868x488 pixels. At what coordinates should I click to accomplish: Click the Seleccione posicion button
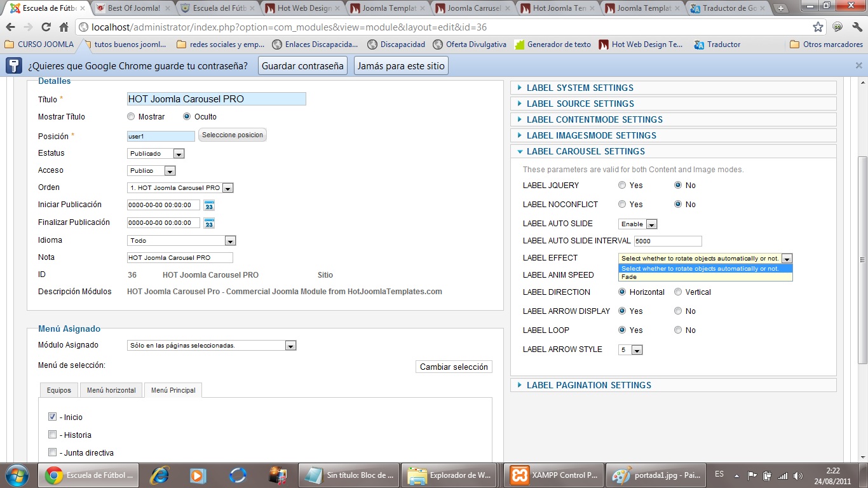click(x=233, y=135)
